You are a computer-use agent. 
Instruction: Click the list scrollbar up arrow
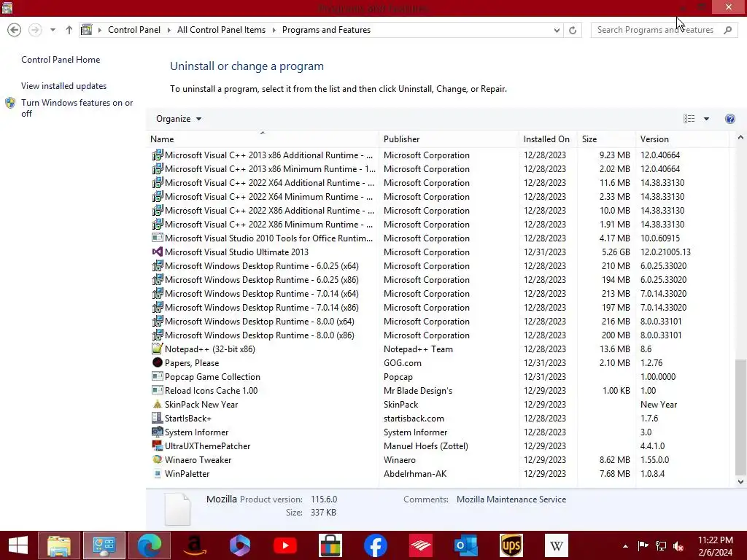tap(740, 138)
